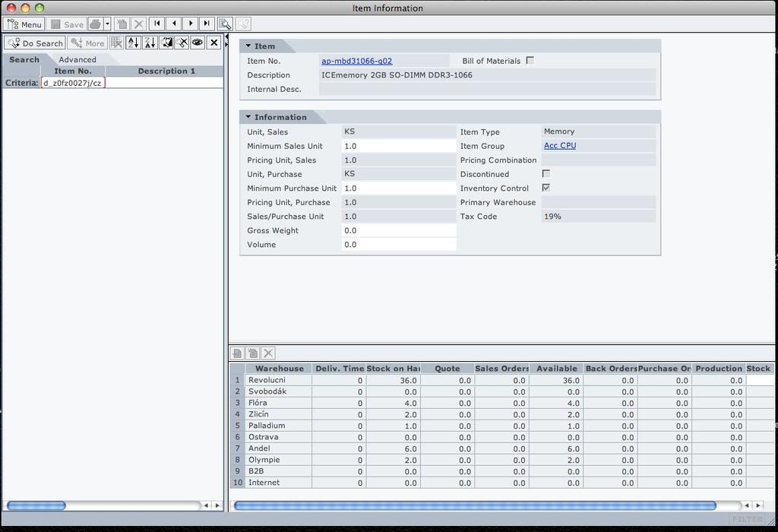Click the Item No. column header in search
The height and width of the screenshot is (532, 778).
tap(73, 71)
